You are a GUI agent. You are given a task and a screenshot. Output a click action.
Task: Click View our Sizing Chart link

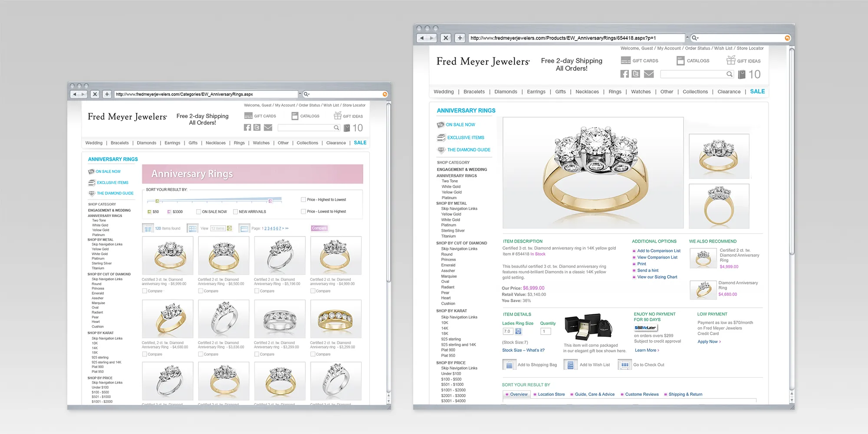point(657,277)
